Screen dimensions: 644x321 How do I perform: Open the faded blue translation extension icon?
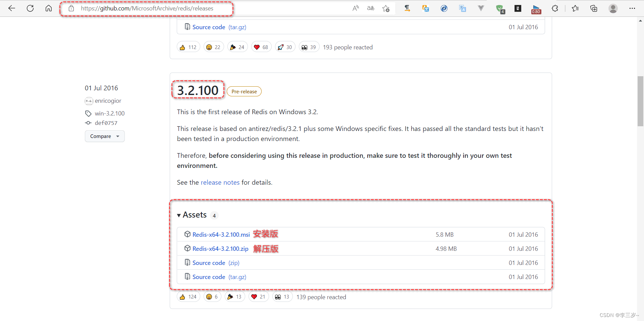463,8
